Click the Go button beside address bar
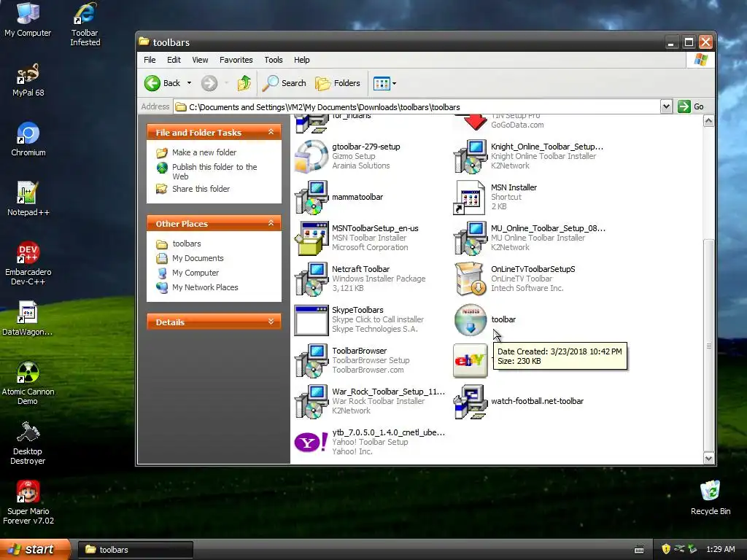The height and width of the screenshot is (560, 747). tap(692, 106)
